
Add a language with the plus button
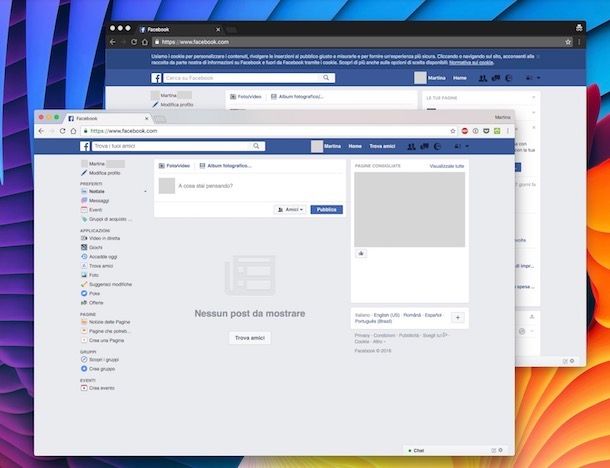tap(458, 318)
